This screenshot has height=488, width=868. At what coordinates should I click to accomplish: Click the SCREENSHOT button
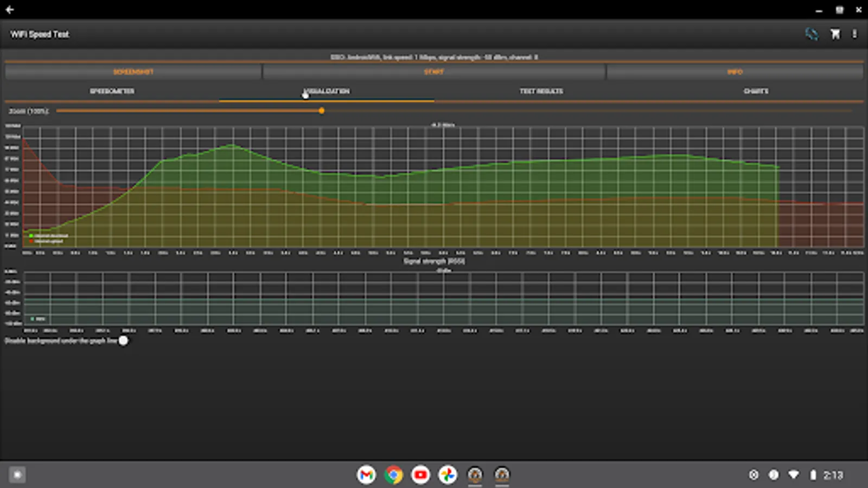click(x=133, y=72)
